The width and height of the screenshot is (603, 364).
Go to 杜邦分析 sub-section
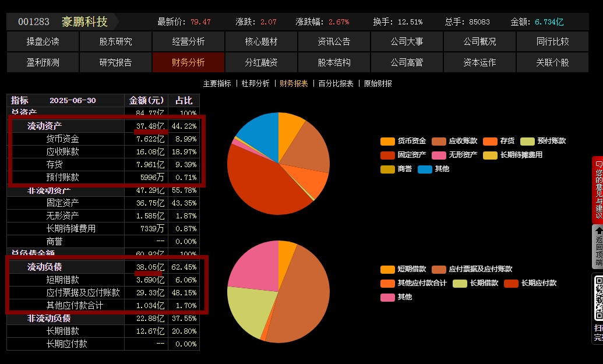(x=255, y=83)
